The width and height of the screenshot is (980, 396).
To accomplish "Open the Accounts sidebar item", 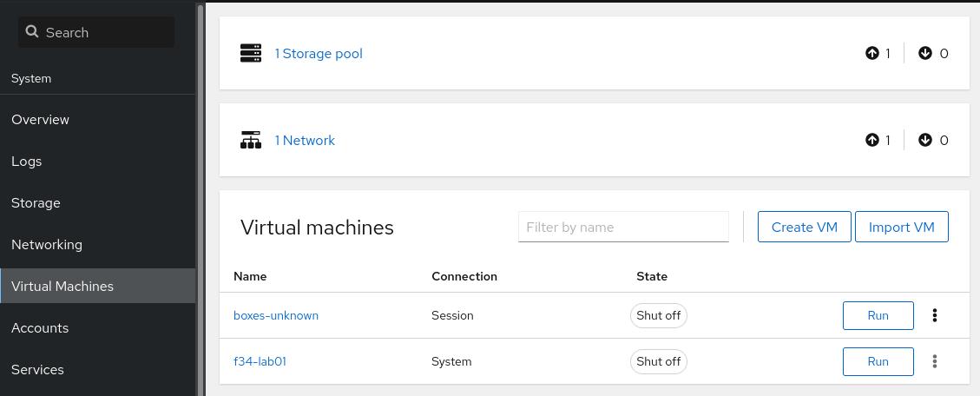I will point(40,328).
